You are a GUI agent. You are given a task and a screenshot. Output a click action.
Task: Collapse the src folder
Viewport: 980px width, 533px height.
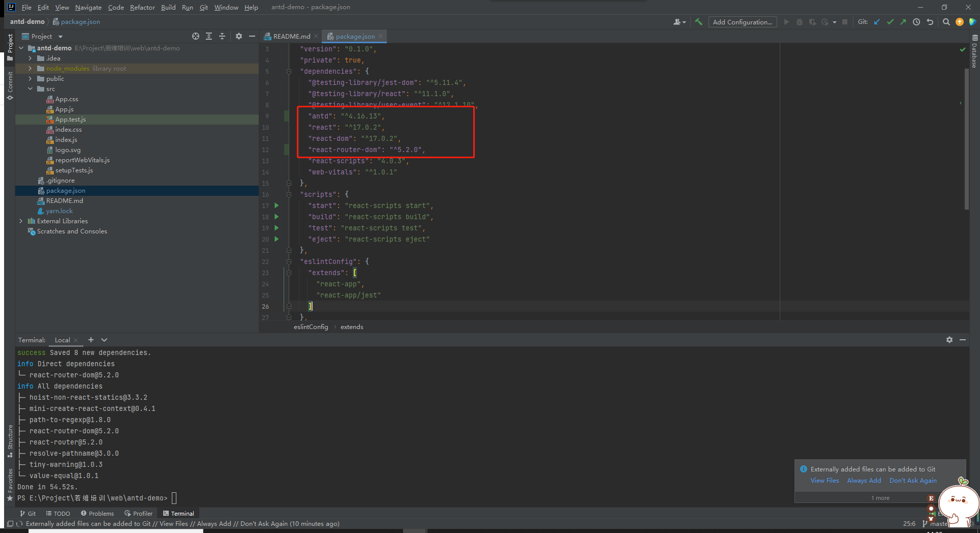click(x=30, y=88)
